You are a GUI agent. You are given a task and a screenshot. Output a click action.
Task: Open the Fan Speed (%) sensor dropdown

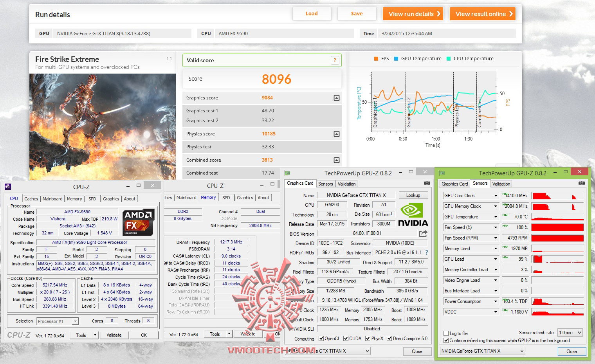(496, 227)
